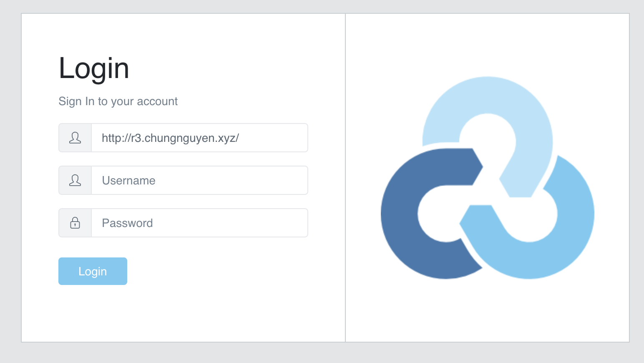
Task: Click the lock symbol indicating password security
Action: pyautogui.click(x=75, y=223)
